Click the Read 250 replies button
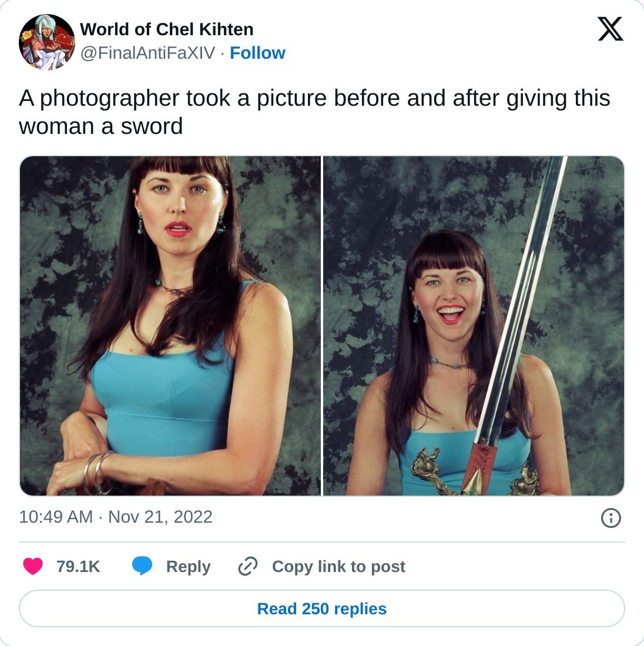Image resolution: width=644 pixels, height=646 pixels. [x=321, y=608]
